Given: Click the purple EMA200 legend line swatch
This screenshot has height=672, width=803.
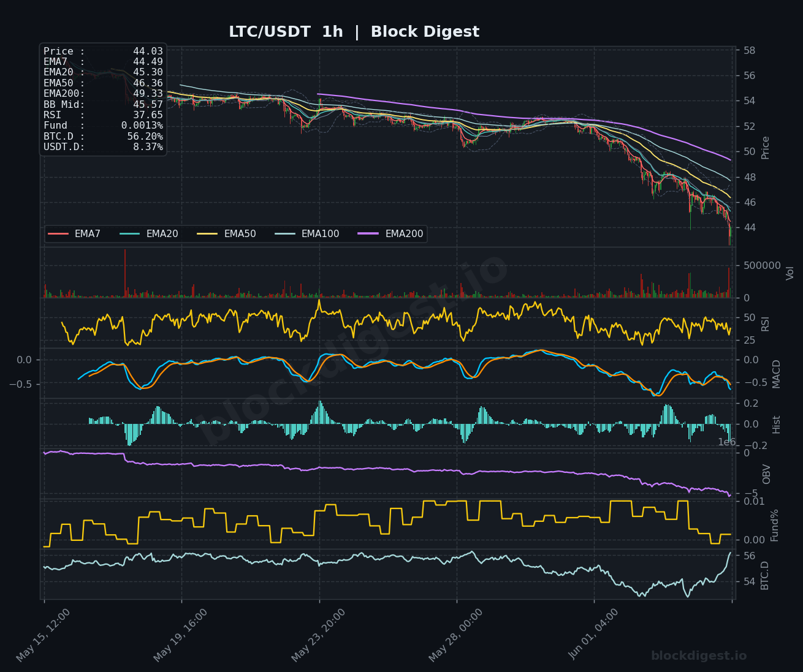Looking at the screenshot, I should pos(369,234).
